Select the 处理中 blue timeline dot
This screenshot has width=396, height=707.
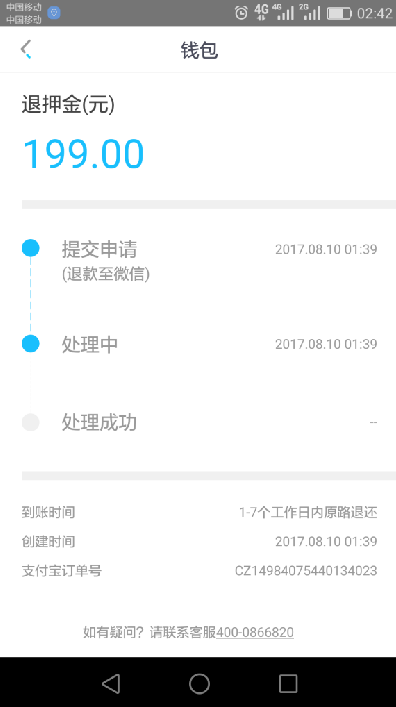[31, 344]
